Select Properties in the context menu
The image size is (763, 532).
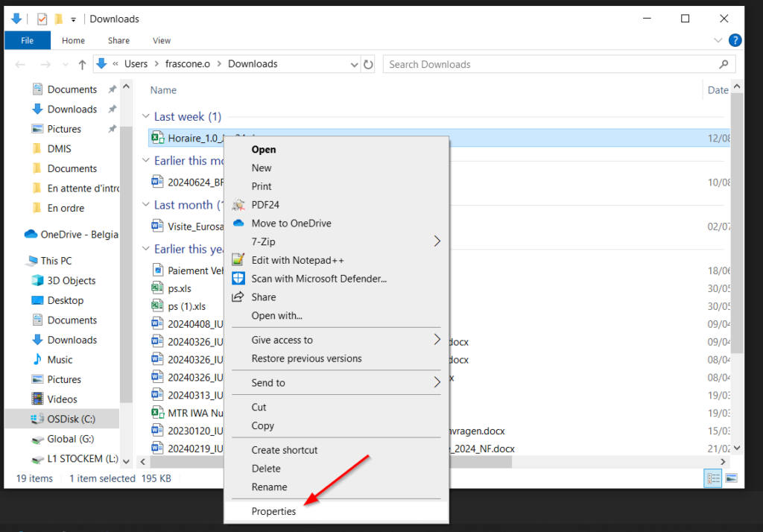tap(273, 511)
